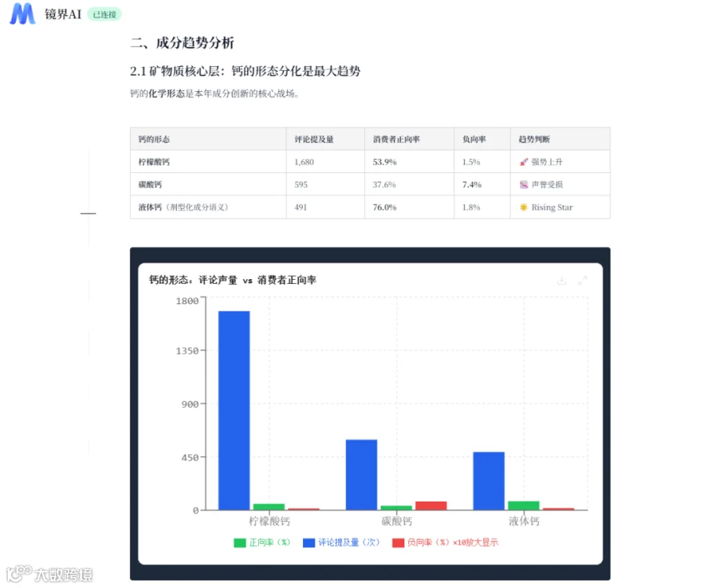Click the green 正向率 legend swatch

240,542
